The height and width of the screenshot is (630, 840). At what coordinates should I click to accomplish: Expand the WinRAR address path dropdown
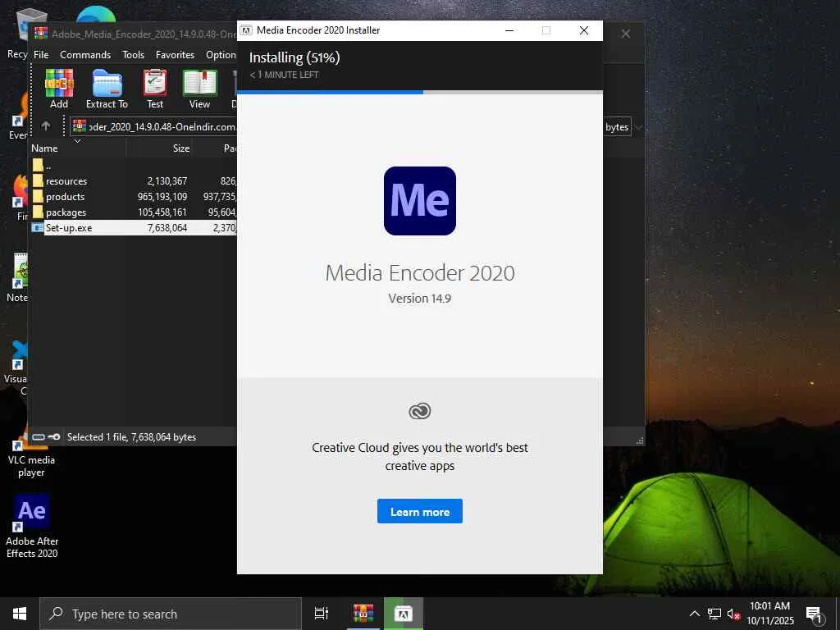click(x=638, y=127)
